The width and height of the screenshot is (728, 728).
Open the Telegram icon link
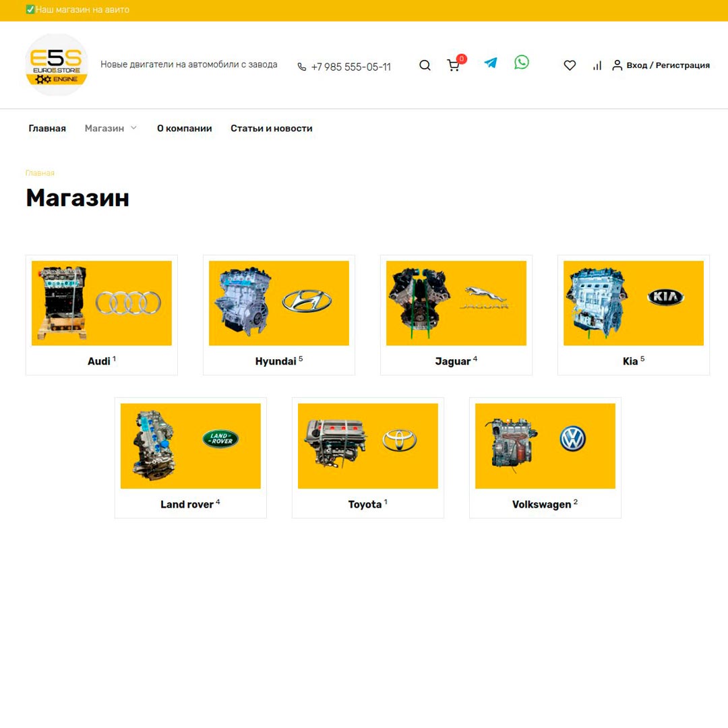pos(491,63)
